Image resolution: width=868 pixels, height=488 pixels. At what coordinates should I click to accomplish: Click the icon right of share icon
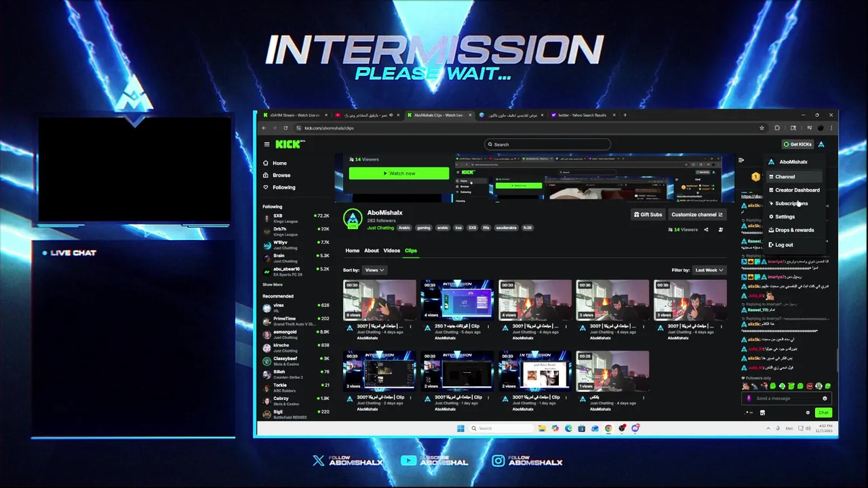pyautogui.click(x=720, y=230)
